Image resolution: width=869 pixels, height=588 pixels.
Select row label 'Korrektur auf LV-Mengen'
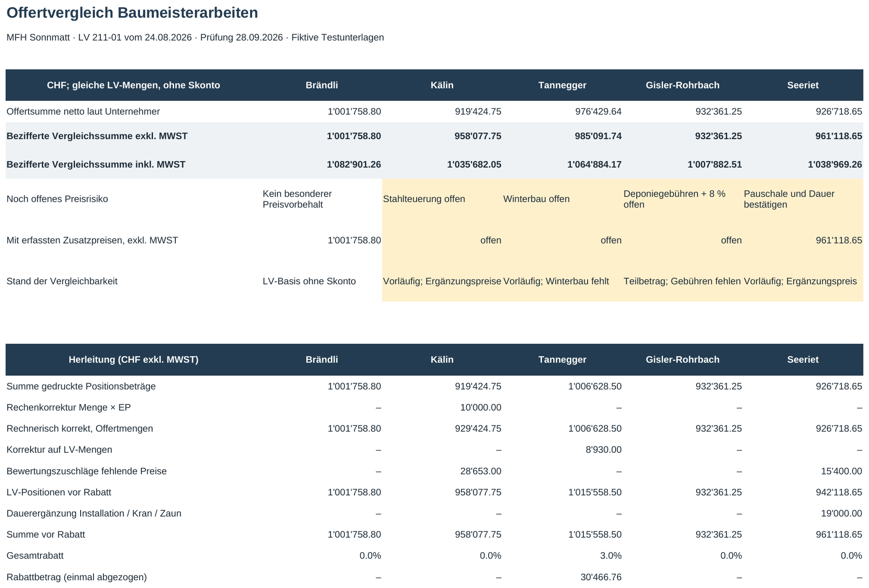click(x=59, y=450)
